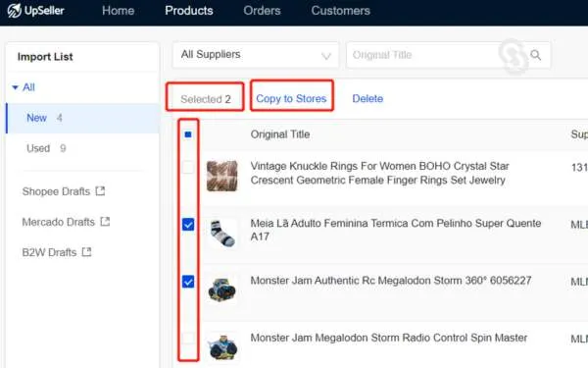Uncheck the Meia Lã Adulto Feminina checkbox
This screenshot has height=368, width=588.
click(x=188, y=224)
